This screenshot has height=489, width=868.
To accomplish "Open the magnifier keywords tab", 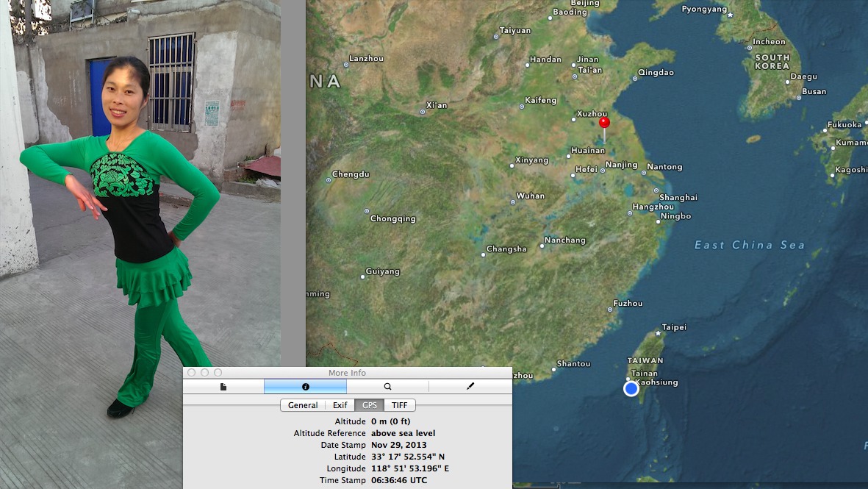I will (387, 387).
